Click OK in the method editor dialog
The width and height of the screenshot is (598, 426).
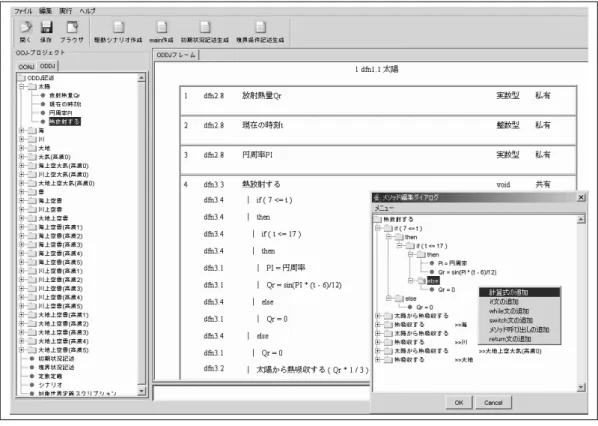459,403
